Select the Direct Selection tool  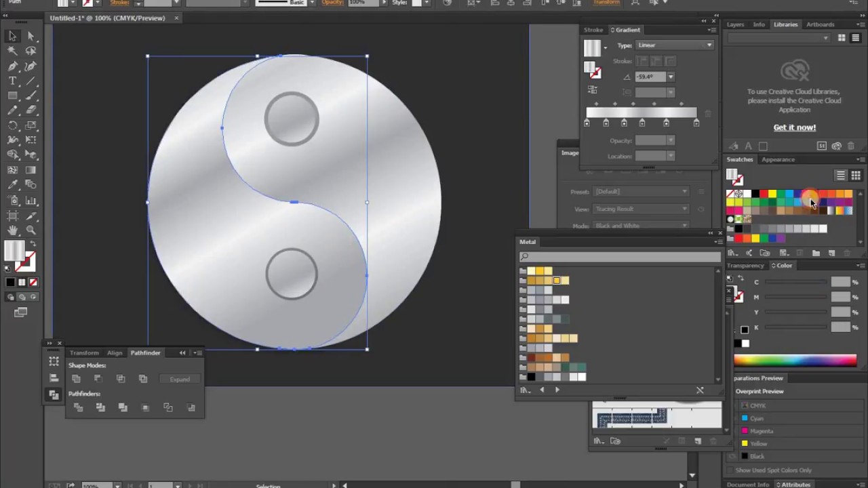pyautogui.click(x=31, y=36)
